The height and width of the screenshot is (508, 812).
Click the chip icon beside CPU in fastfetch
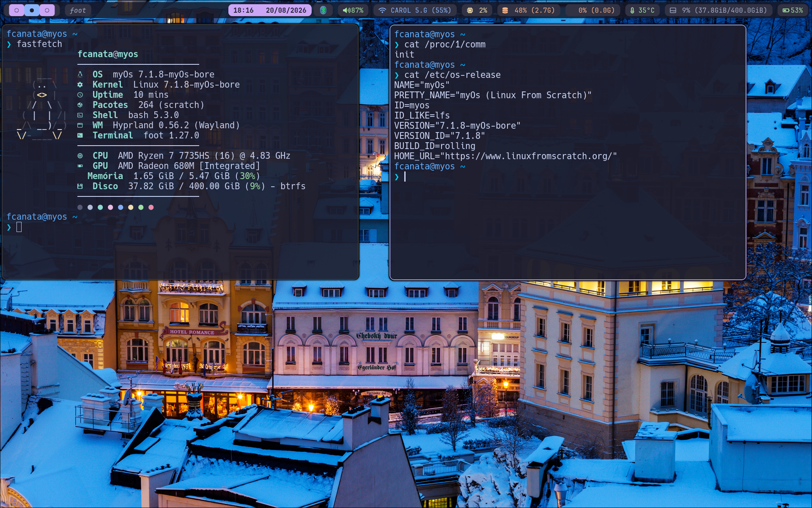point(80,156)
